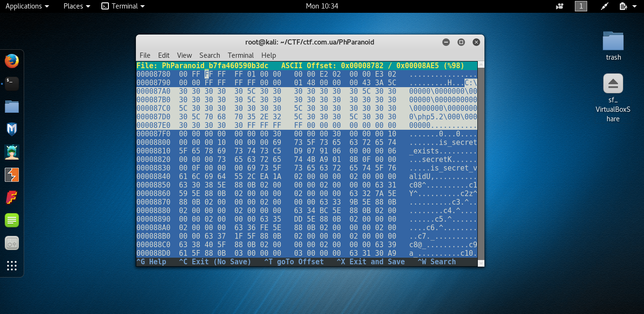Click terminal title root@kali PhParanoid
The height and width of the screenshot is (314, 644).
pos(310,42)
